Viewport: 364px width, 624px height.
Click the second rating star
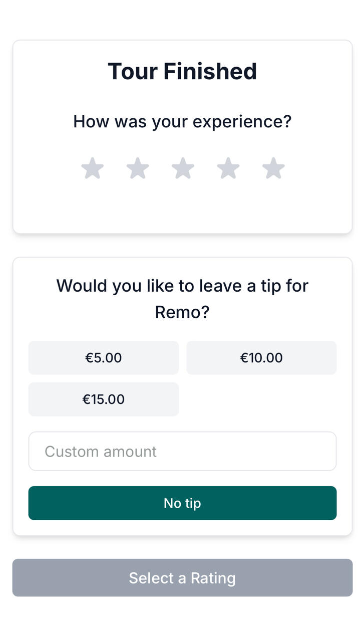tap(138, 168)
